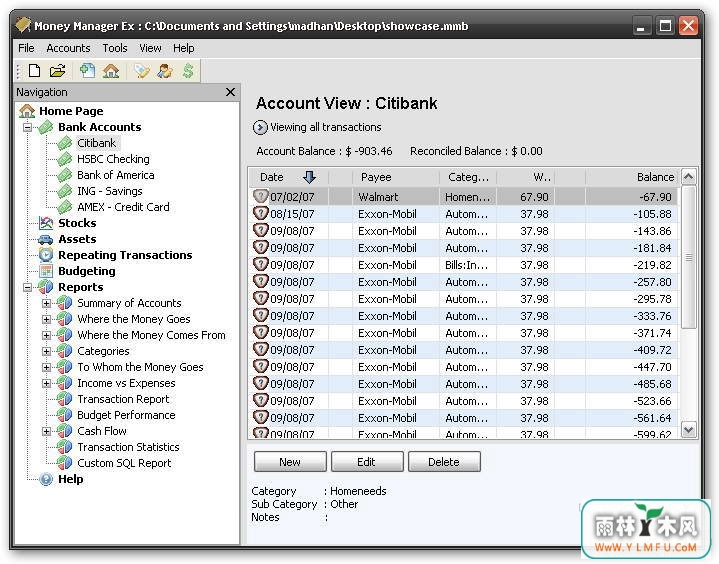The width and height of the screenshot is (719, 564).
Task: Click the transaction list scroll up arrow
Action: [689, 177]
